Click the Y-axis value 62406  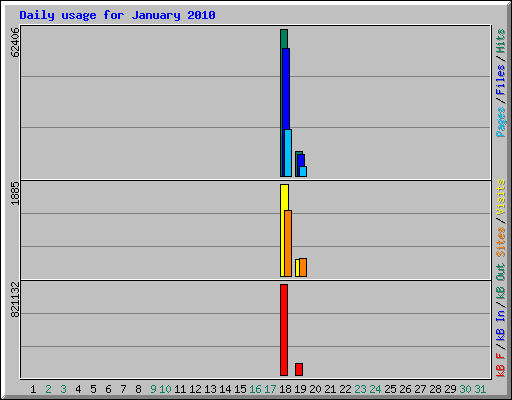tap(15, 43)
